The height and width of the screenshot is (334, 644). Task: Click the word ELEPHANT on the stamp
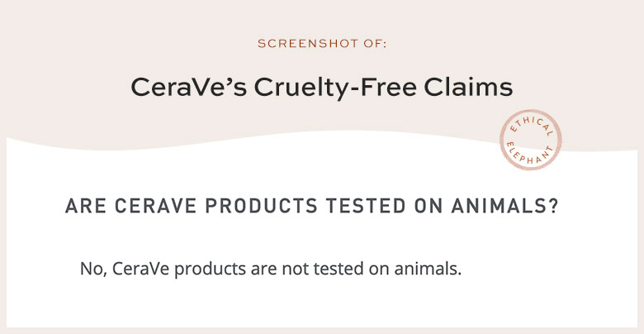click(530, 155)
